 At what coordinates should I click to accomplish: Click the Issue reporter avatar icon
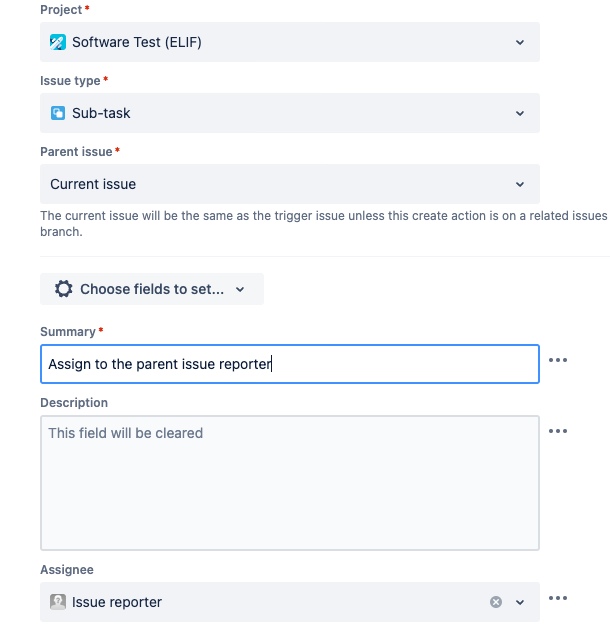point(58,602)
